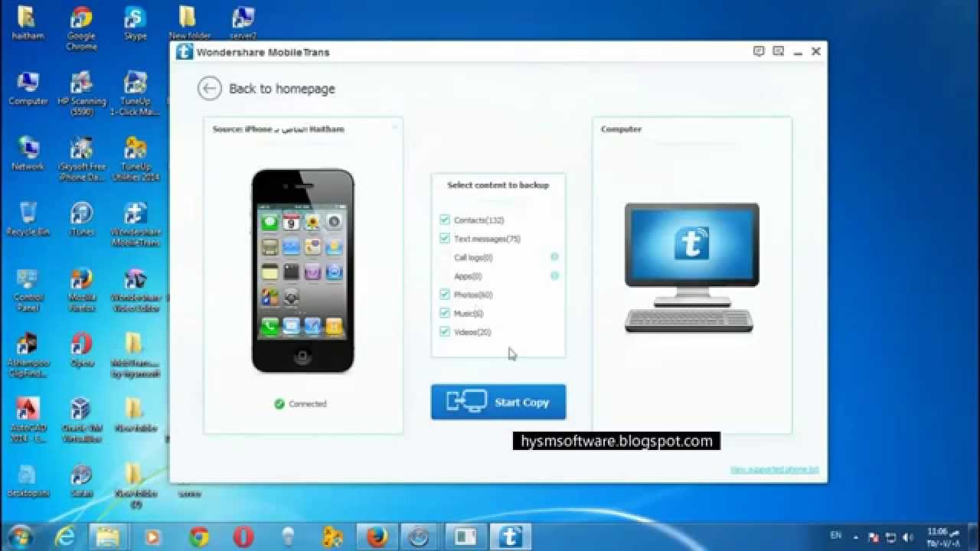
Task: Click the info icon beside Call logs(0)
Action: (554, 257)
